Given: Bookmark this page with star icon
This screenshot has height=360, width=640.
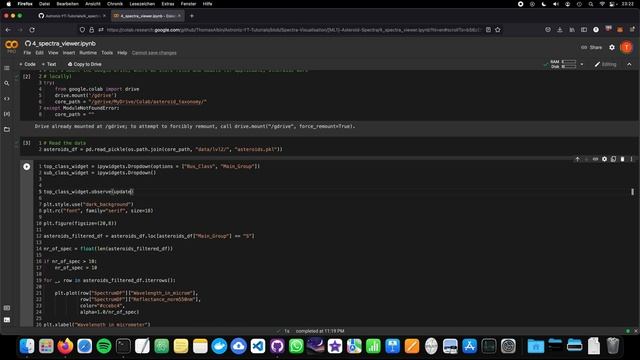Looking at the screenshot, I should (498, 30).
